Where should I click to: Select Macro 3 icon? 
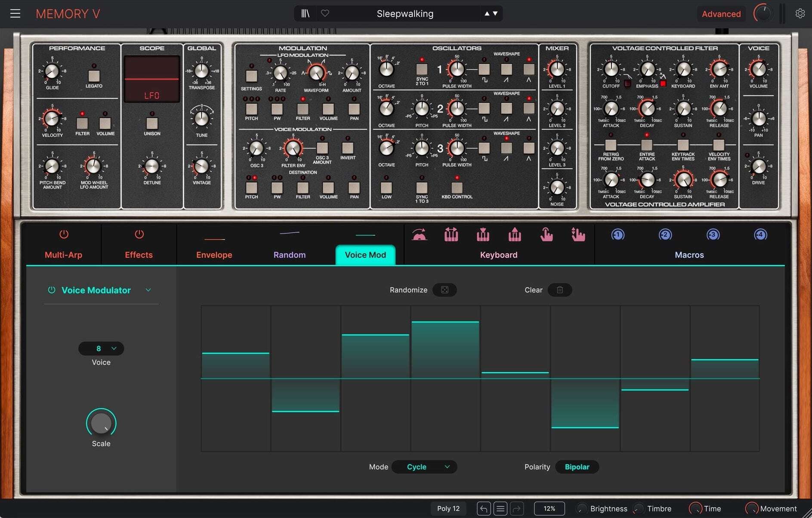713,235
